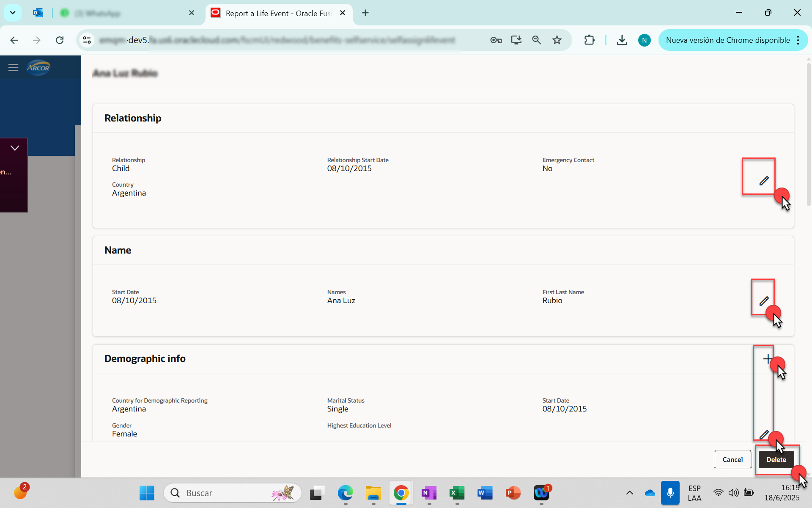Screen dimensions: 812x508
Task: Open Chrome from taskbar
Action: point(401,493)
